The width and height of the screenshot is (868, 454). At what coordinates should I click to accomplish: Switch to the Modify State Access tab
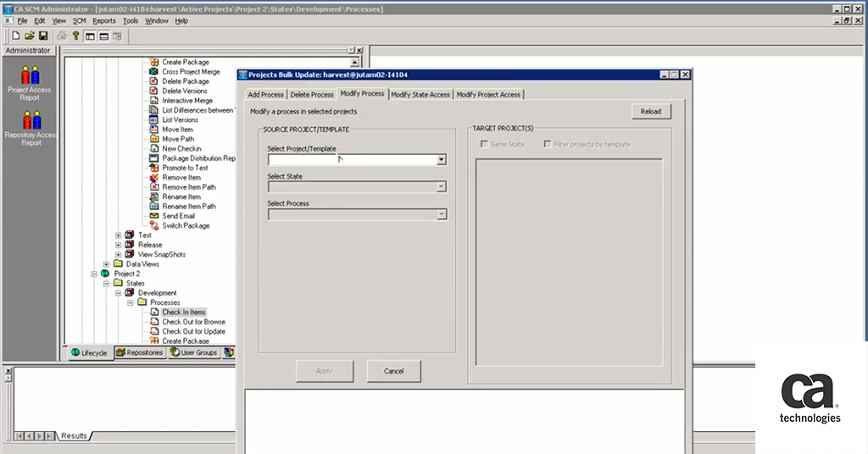pos(420,95)
